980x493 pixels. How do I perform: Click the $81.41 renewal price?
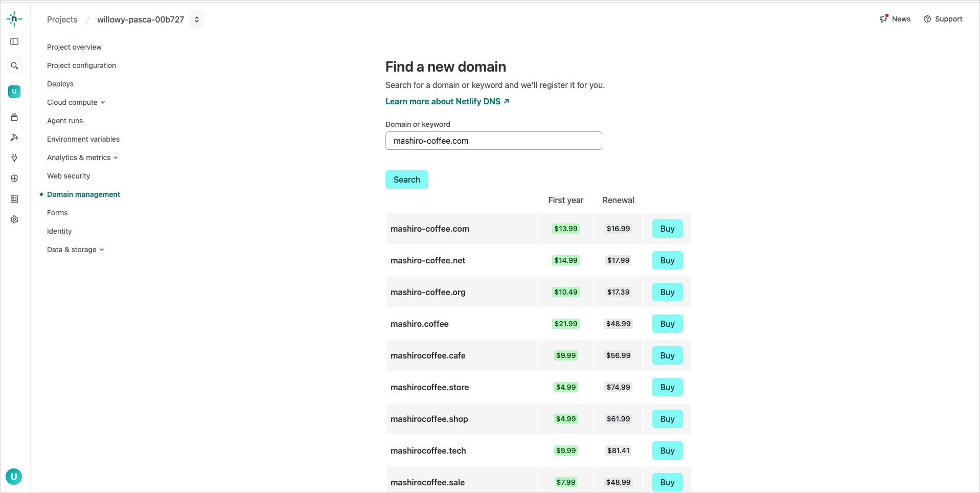[x=618, y=451]
